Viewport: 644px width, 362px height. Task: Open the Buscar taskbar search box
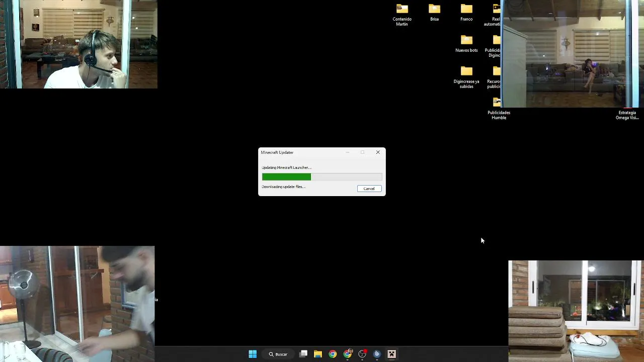278,354
